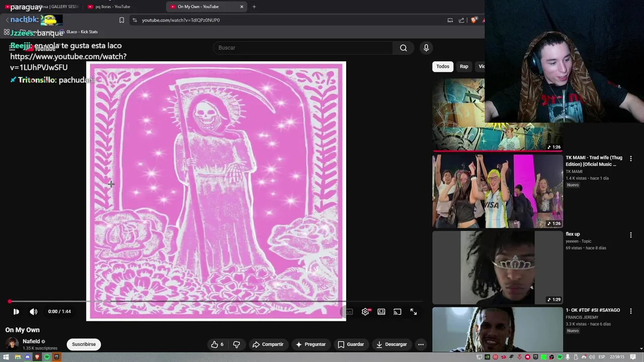Open a new browser tab

pos(254,7)
